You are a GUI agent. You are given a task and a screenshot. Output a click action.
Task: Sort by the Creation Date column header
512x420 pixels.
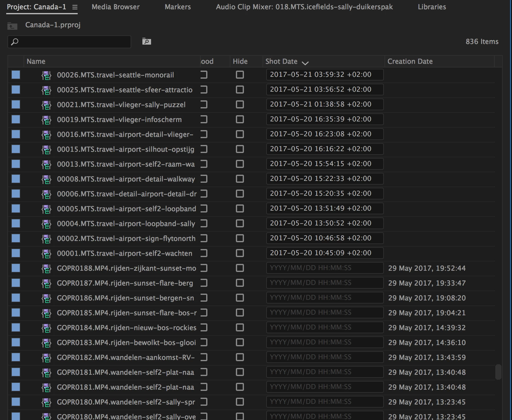pyautogui.click(x=410, y=61)
